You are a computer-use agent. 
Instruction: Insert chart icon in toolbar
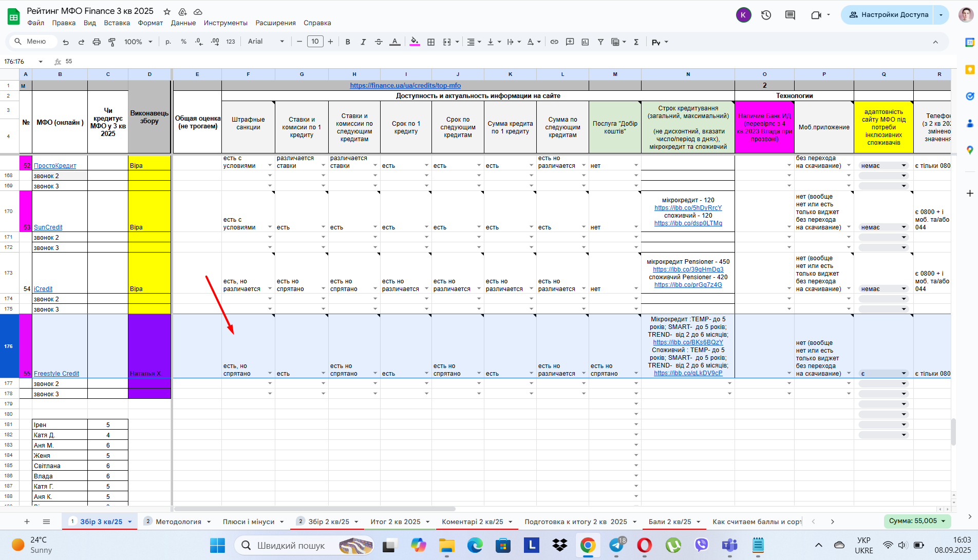585,42
